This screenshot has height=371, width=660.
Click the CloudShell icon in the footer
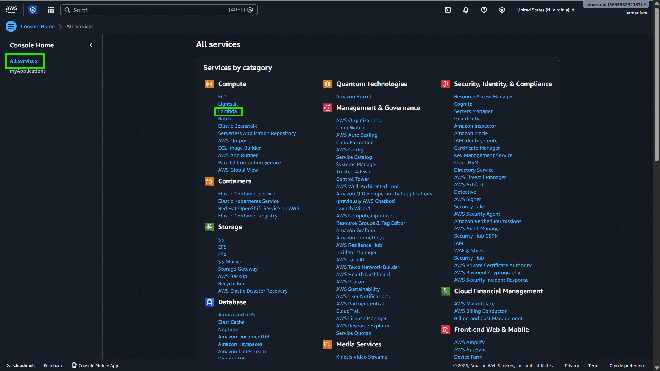coord(8,366)
